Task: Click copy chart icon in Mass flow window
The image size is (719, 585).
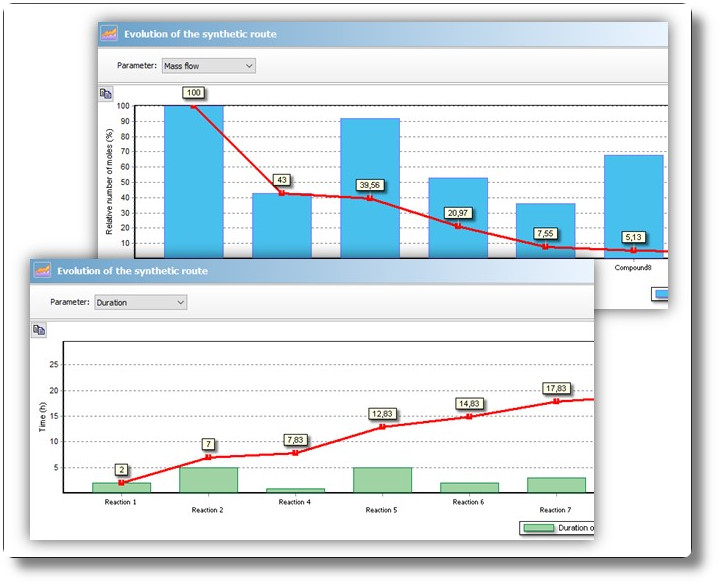Action: (105, 94)
